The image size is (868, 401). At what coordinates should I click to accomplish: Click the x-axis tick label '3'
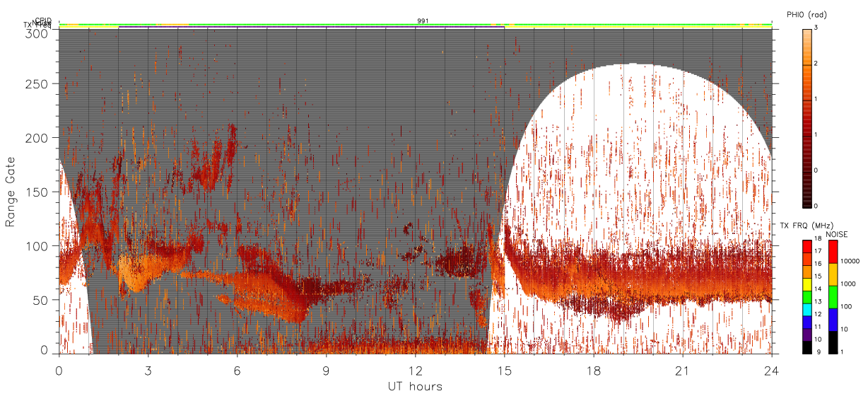(x=148, y=370)
